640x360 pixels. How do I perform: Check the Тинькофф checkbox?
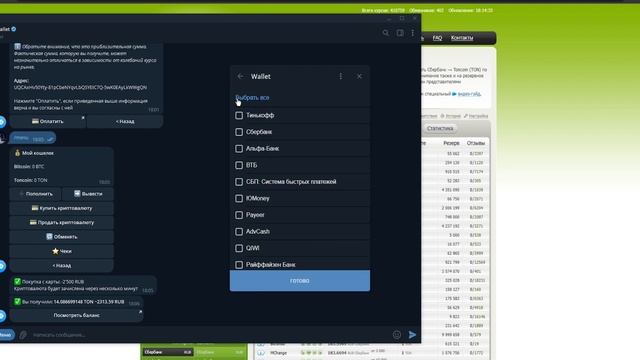click(x=239, y=116)
